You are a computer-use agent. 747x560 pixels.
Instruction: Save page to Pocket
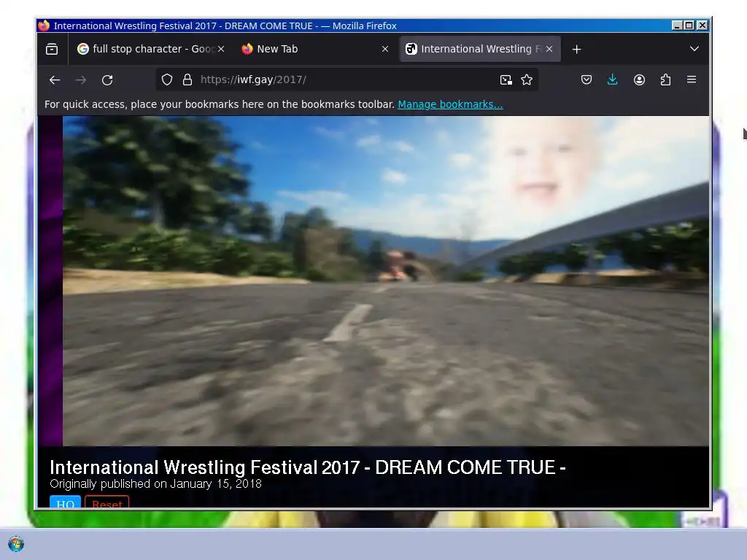[x=587, y=79]
